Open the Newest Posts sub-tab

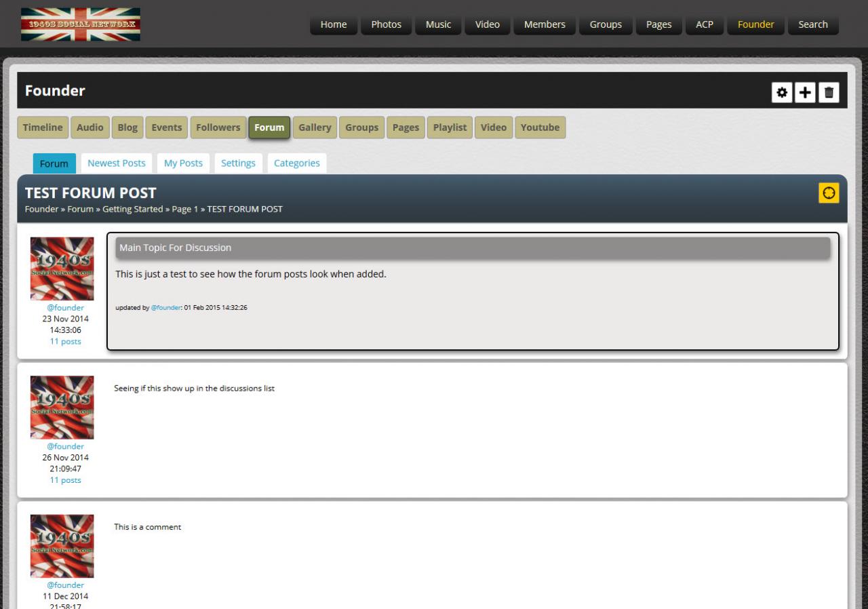(x=117, y=163)
